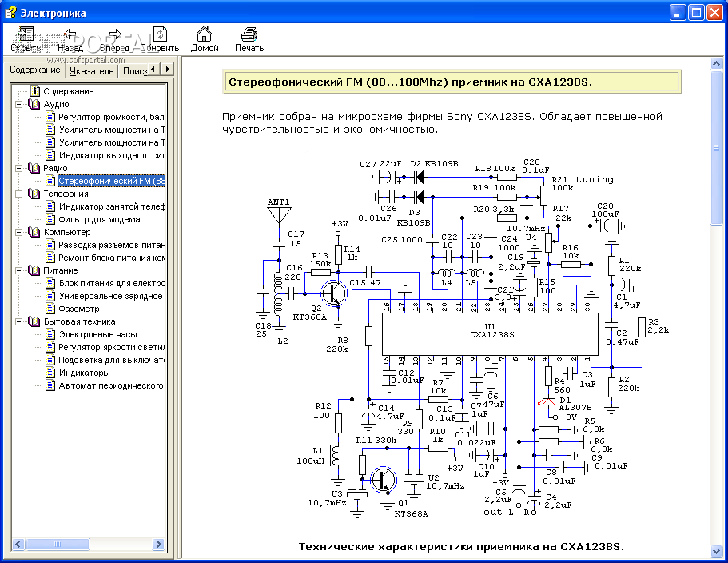Select the Индикаторы topic in the tree
Image resolution: width=728 pixels, height=563 pixels.
click(84, 373)
